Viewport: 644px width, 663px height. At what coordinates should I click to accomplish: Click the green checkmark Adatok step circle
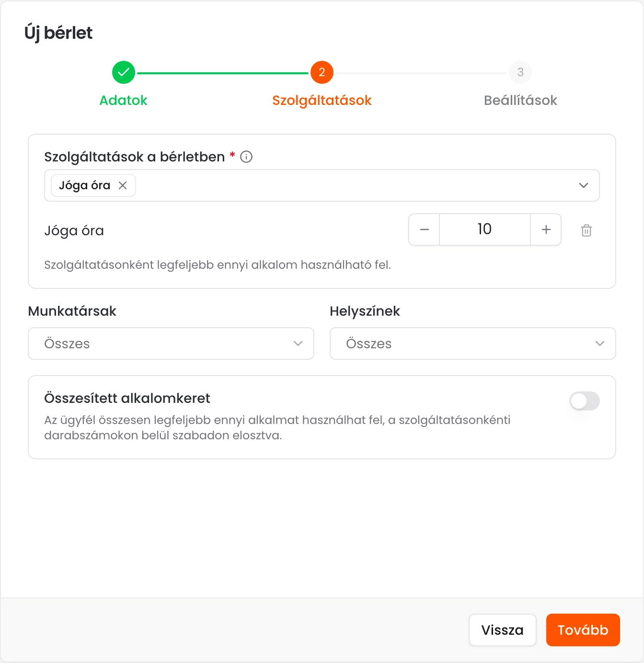[124, 72]
